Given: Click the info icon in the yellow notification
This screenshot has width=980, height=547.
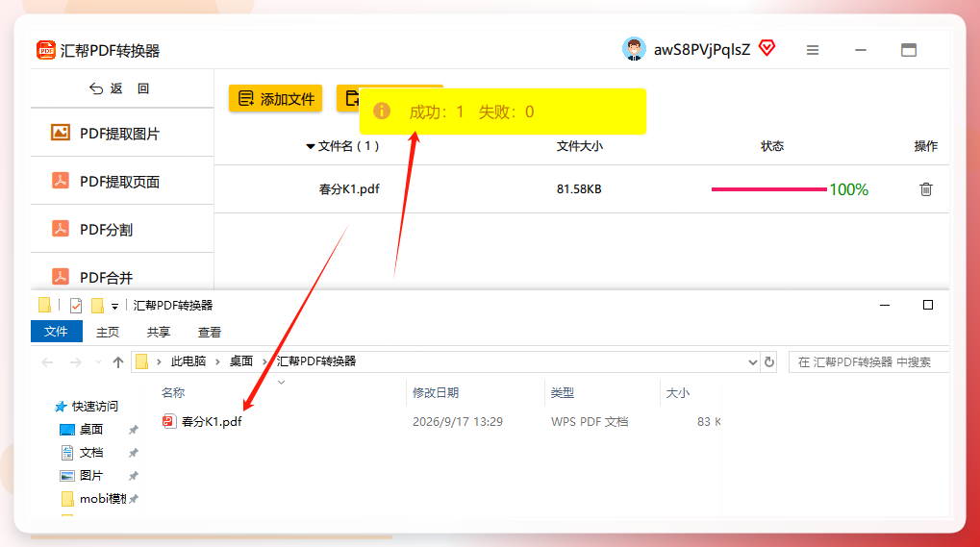Looking at the screenshot, I should pyautogui.click(x=382, y=112).
